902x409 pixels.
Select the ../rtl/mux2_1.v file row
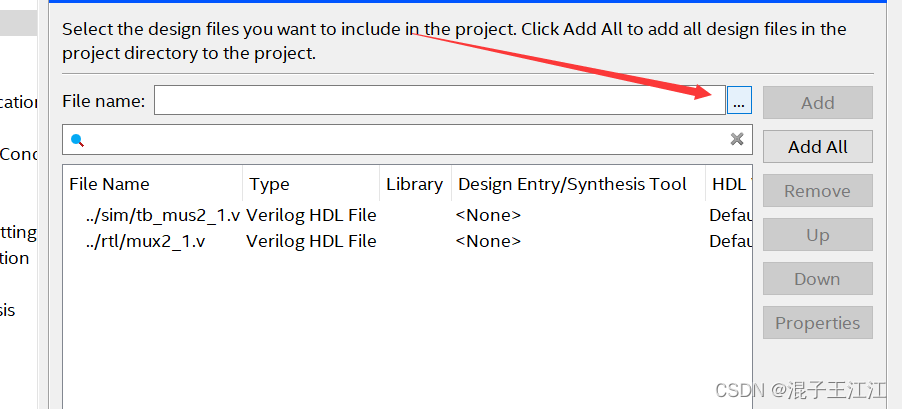point(146,241)
